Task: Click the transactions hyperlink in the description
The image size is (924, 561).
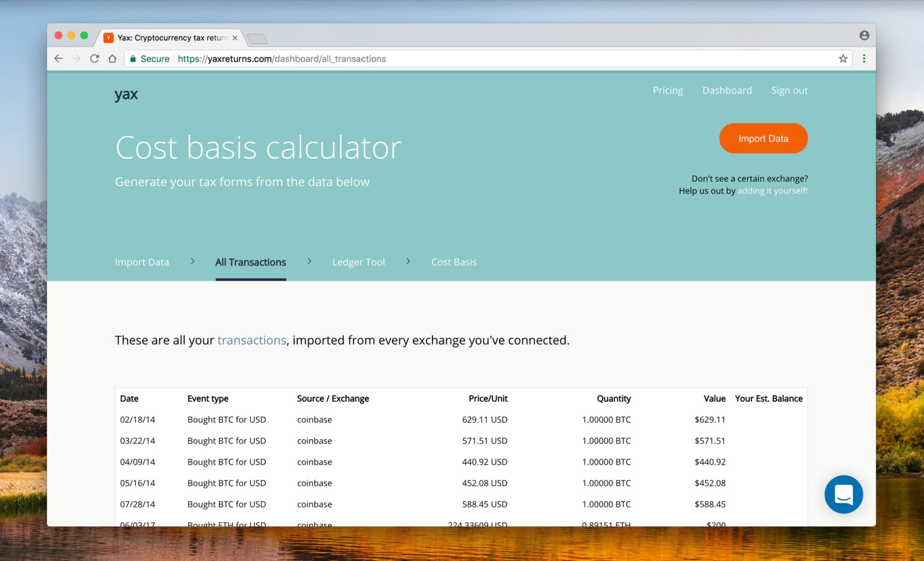Action: tap(252, 340)
